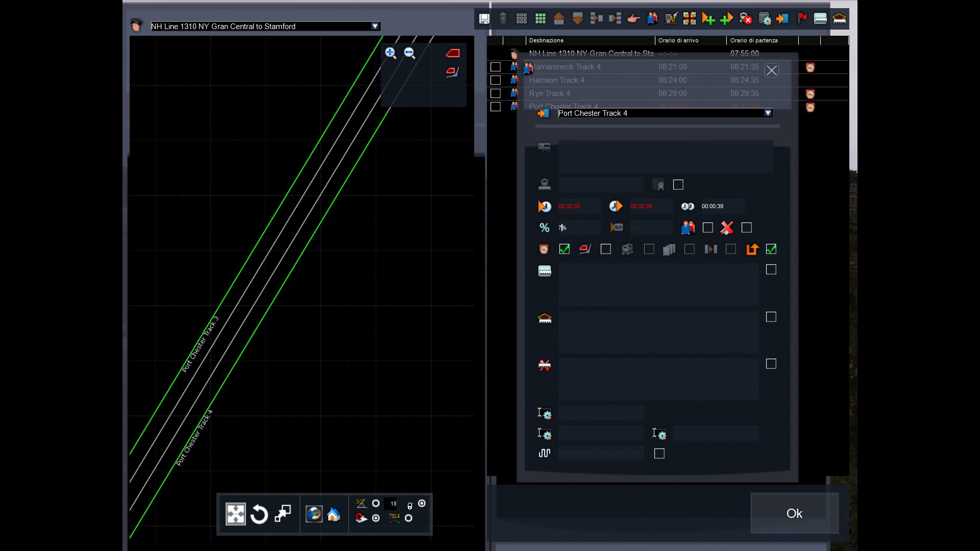This screenshot has height=551, width=980.
Task: Tick the Rye Track 4 row checkbox
Action: click(495, 93)
